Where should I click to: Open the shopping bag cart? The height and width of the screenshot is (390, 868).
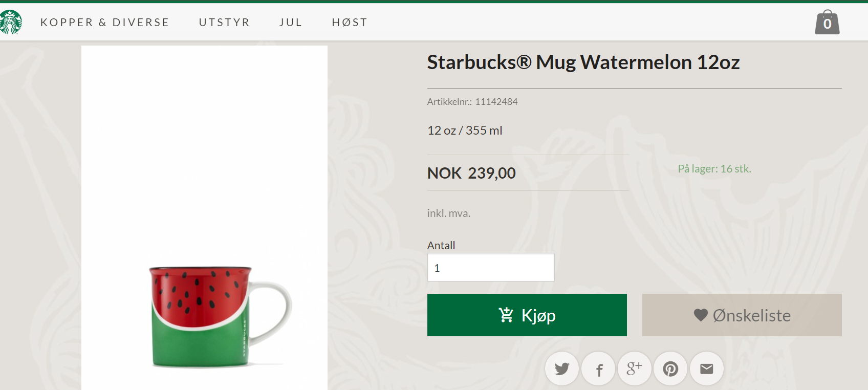coord(827,23)
